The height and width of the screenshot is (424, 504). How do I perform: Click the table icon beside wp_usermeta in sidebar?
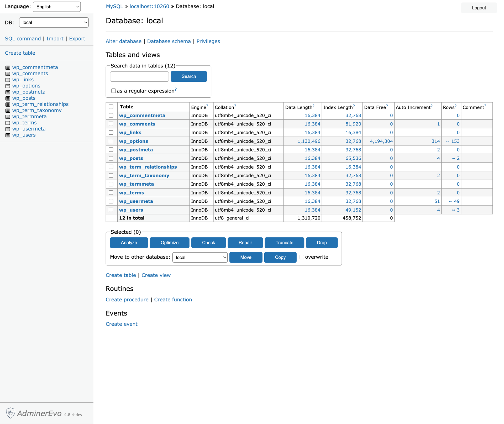click(x=8, y=129)
